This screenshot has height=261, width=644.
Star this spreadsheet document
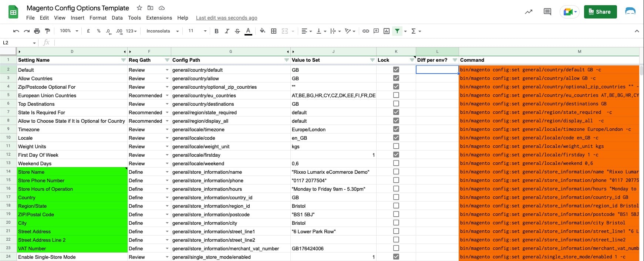[139, 8]
